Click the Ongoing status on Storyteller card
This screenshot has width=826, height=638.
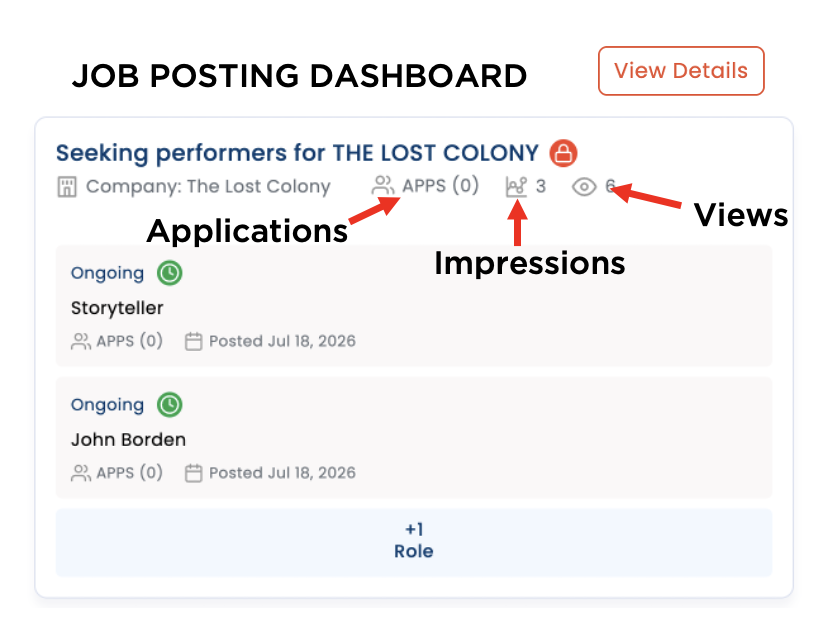[x=107, y=273]
